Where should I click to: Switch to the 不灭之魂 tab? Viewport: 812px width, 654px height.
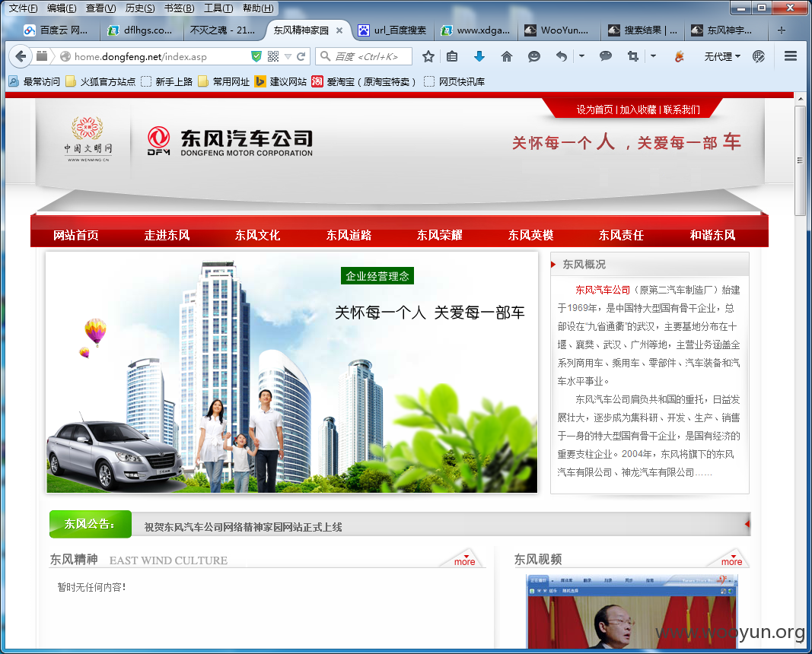(224, 30)
